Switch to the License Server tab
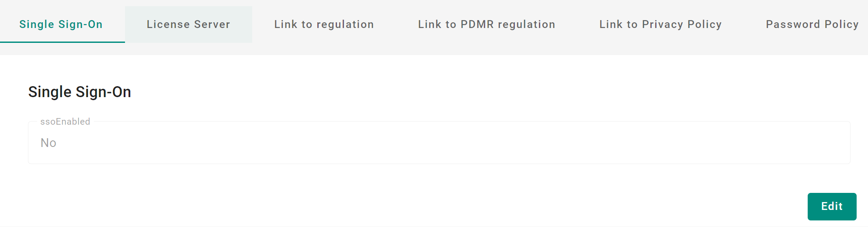The width and height of the screenshot is (868, 227). [188, 24]
